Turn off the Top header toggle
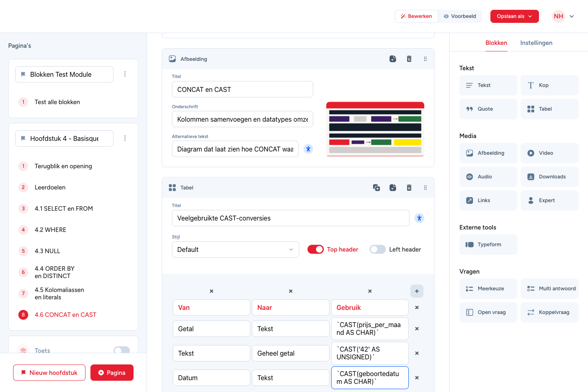Image resolution: width=588 pixels, height=392 pixels. pos(315,249)
